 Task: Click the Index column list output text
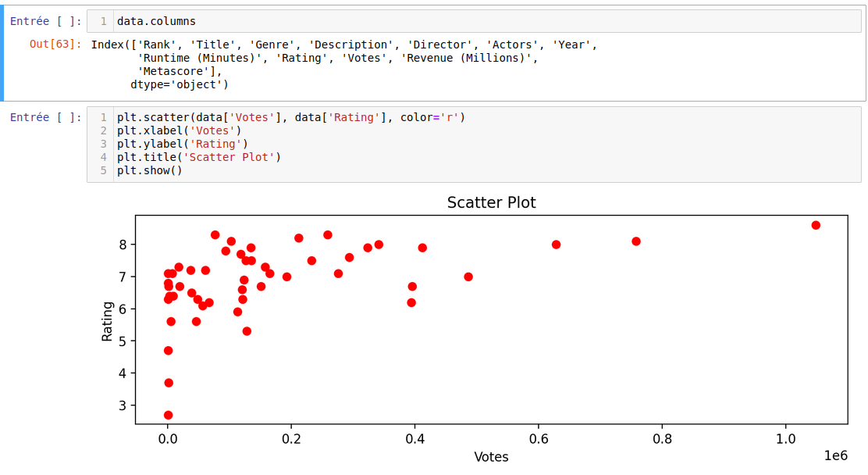point(343,58)
